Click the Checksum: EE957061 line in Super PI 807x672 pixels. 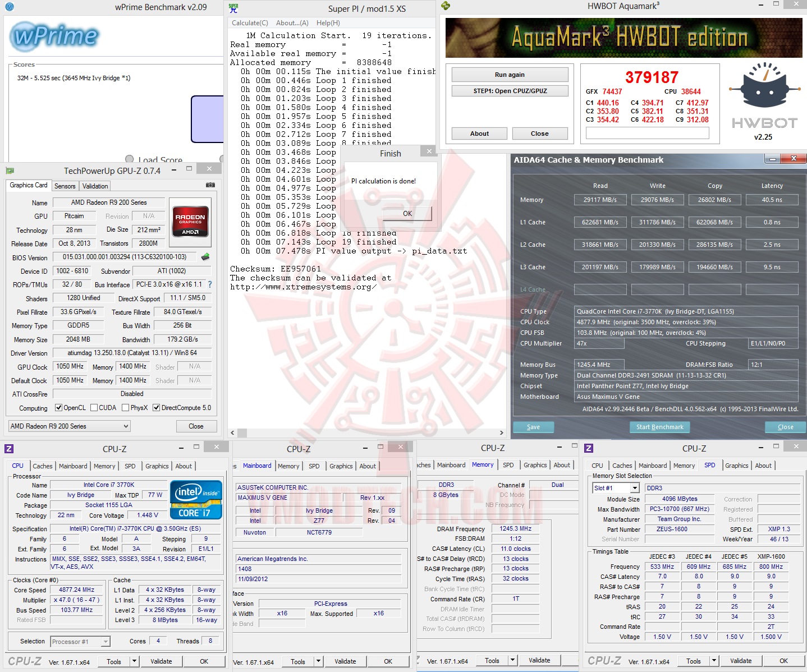pos(276,269)
